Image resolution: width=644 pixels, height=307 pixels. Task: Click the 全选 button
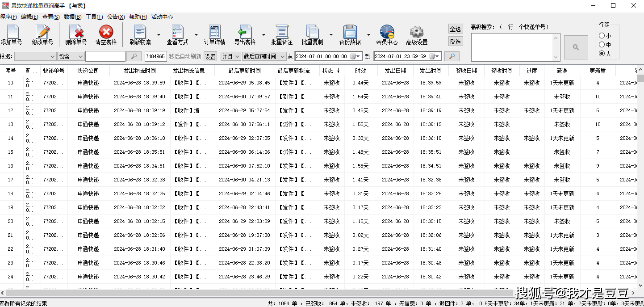point(456,29)
